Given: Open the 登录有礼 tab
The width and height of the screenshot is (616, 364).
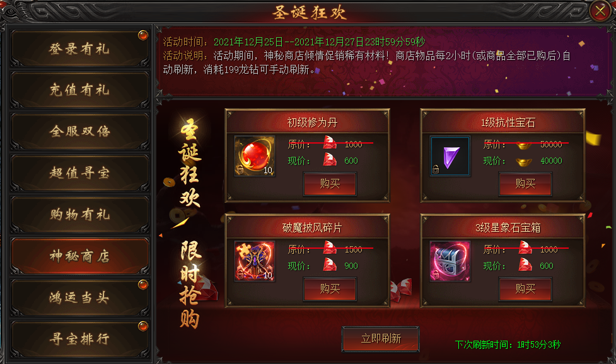Looking at the screenshot, I should [x=79, y=48].
